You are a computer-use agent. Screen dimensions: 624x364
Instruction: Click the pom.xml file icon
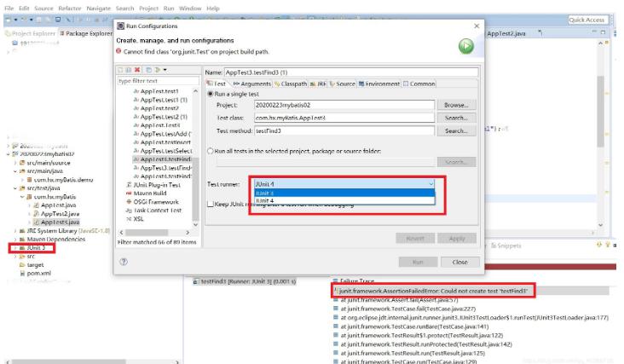(23, 274)
